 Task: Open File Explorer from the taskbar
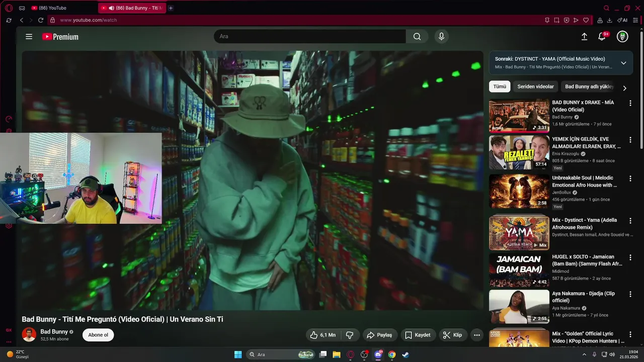pyautogui.click(x=337, y=354)
